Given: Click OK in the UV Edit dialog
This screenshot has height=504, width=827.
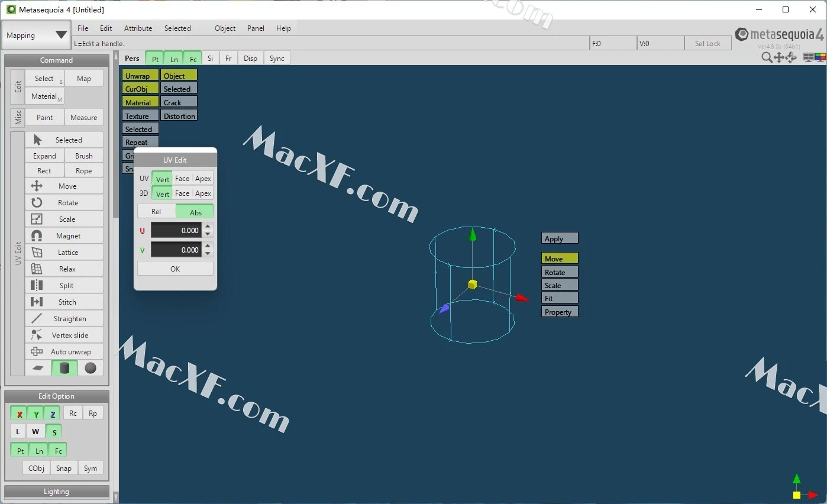Looking at the screenshot, I should point(175,269).
